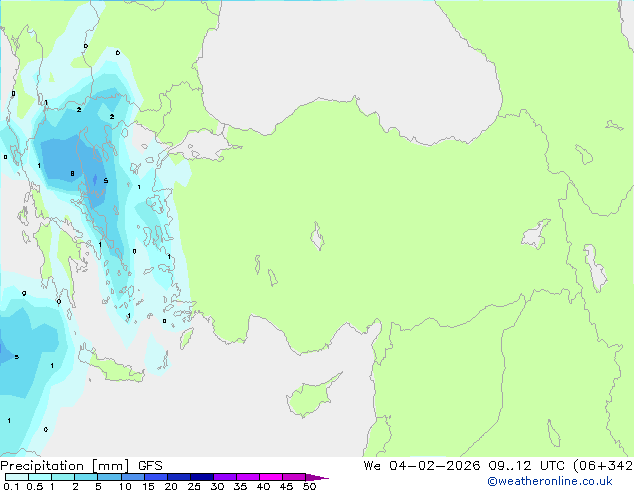Image resolution: width=634 pixels, height=490 pixels.
Task: Click the 2–5 mm legend swatch
Action: point(86,477)
